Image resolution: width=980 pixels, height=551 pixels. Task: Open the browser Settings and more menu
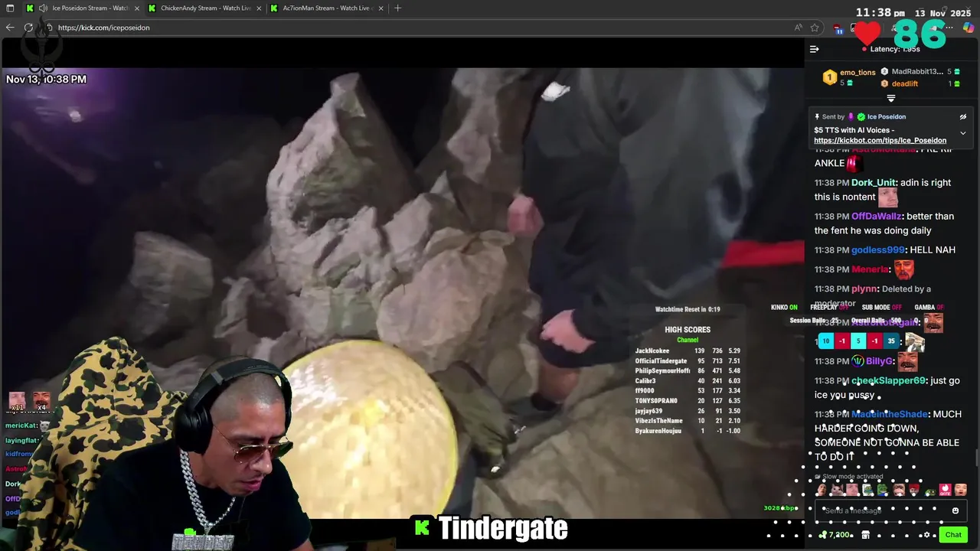949,28
